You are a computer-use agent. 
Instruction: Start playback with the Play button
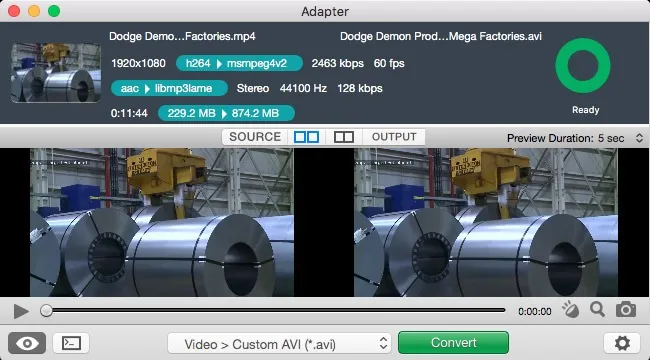[x=21, y=311]
